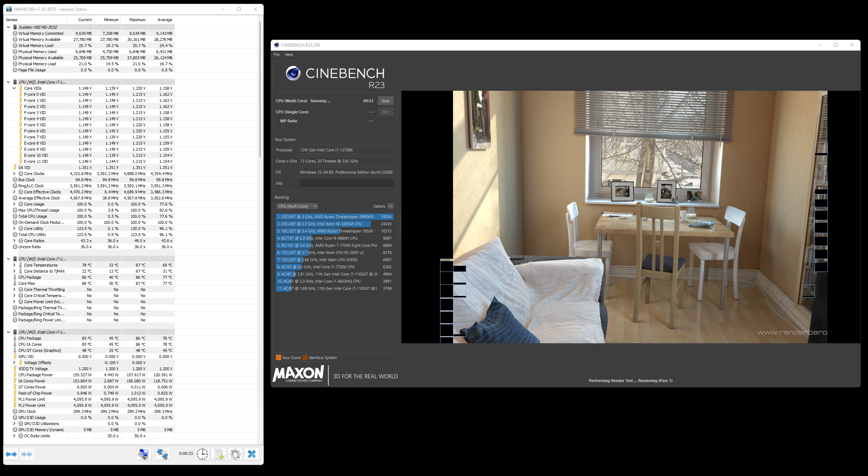Open the Details dropdown arrow in Ranking
Image resolution: width=868 pixels, height=476 pixels.
[x=391, y=206]
